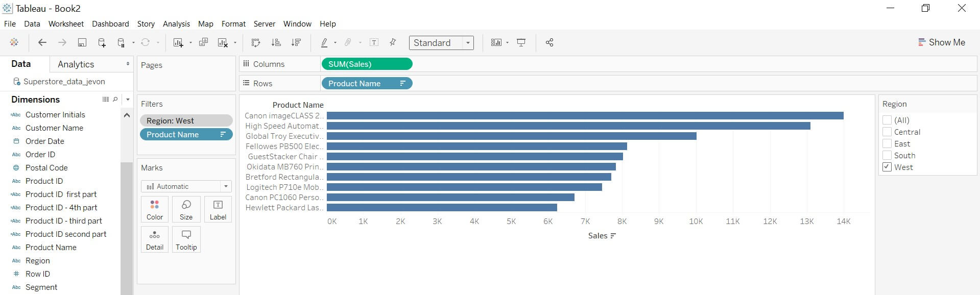Click the Sales axis sort icon

click(x=613, y=236)
